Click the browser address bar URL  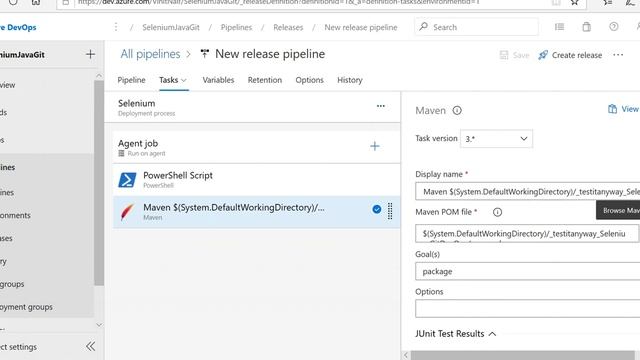pyautogui.click(x=278, y=2)
